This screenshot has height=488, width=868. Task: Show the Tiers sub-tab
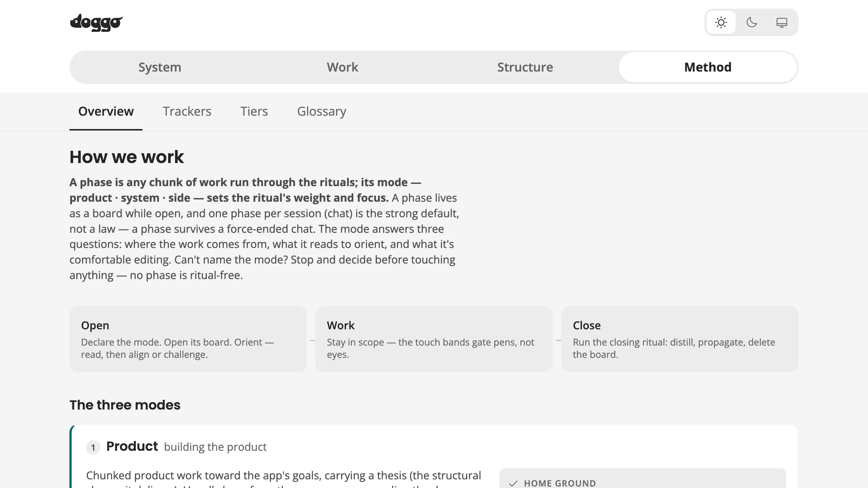(x=254, y=111)
